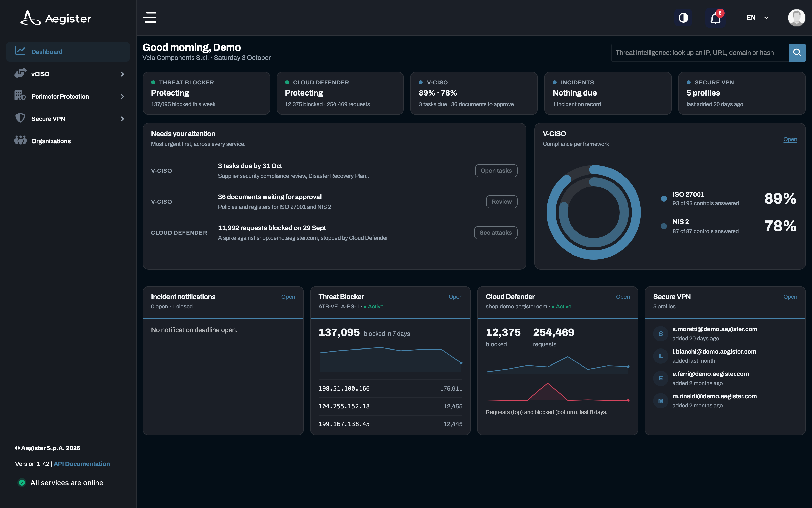Open Organizations in the sidebar
Viewport: 812px width, 508px height.
(x=68, y=141)
